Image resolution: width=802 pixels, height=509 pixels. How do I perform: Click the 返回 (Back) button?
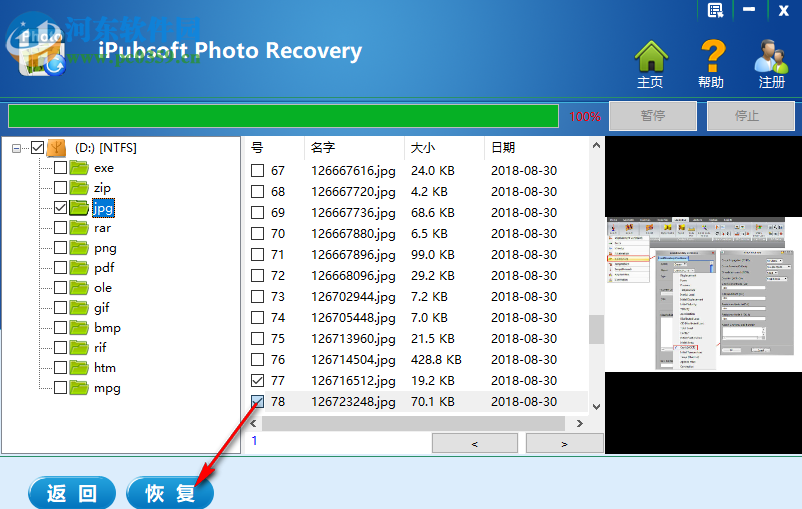(72, 493)
